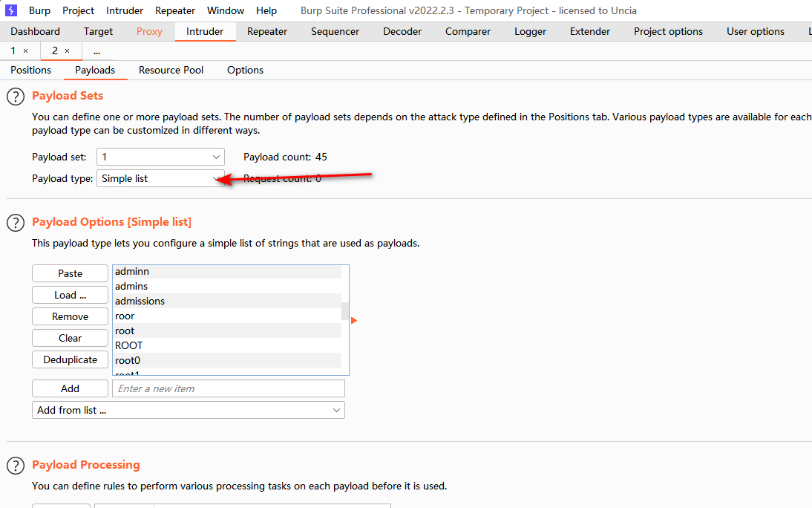Select the 'admins' payload entry
This screenshot has height=508, width=812.
point(227,286)
